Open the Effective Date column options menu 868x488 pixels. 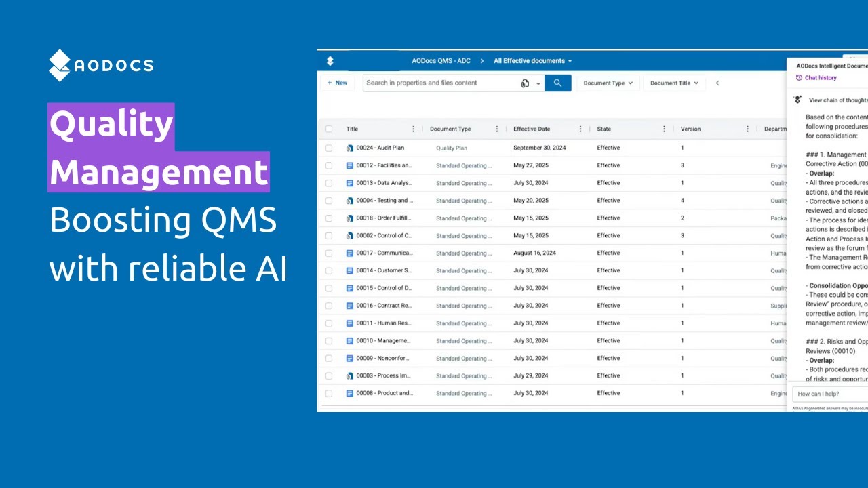coord(580,129)
